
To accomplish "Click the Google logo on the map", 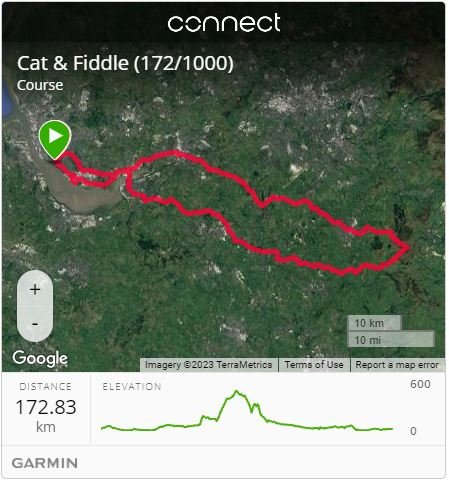I will [40, 358].
